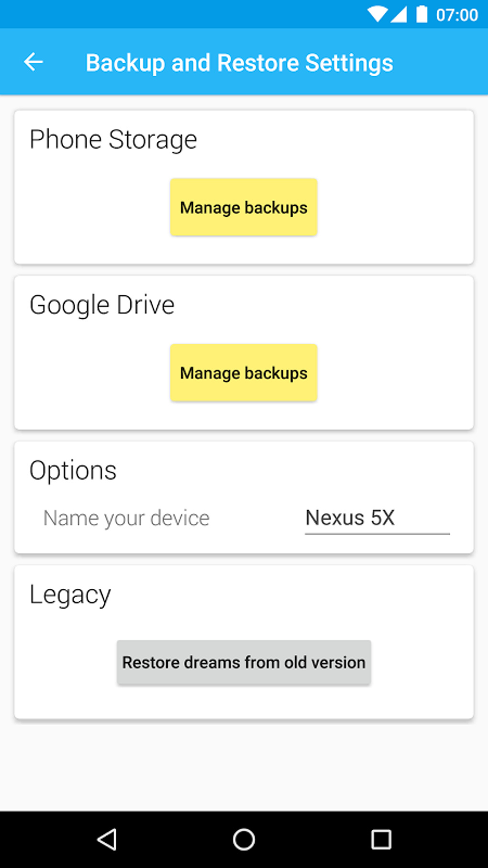Focus the Nexus 5X device name field
Image resolution: width=488 pixels, height=868 pixels.
(x=377, y=518)
